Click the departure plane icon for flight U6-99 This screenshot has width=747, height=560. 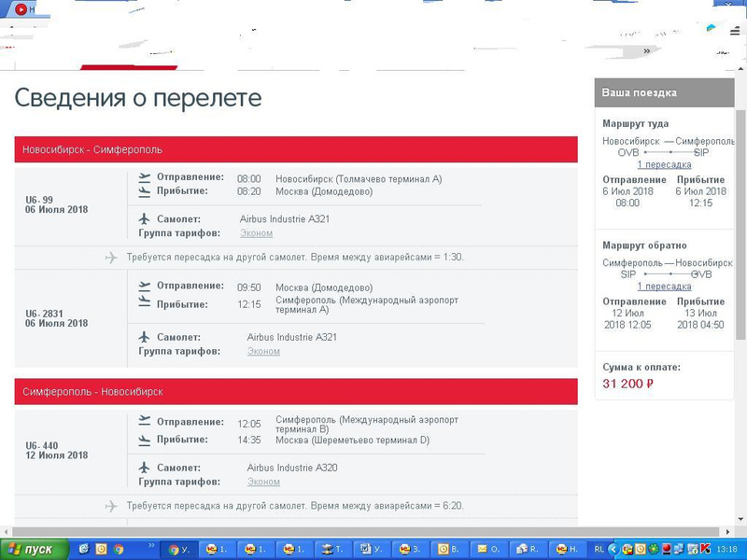click(144, 177)
